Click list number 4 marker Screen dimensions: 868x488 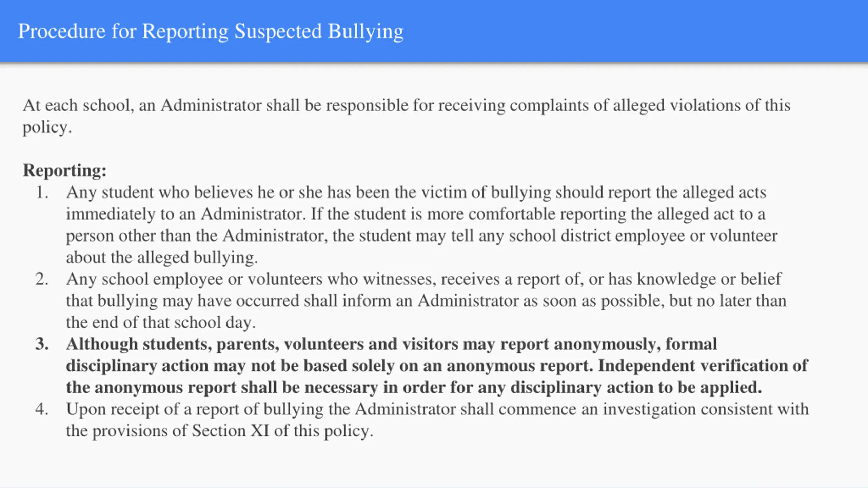point(42,409)
